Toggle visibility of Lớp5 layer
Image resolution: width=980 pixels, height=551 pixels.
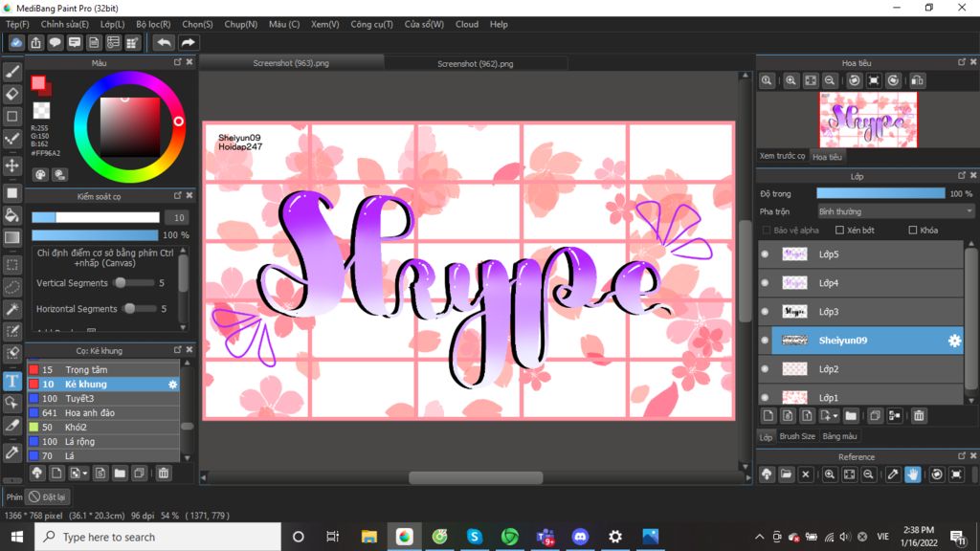pyautogui.click(x=765, y=254)
